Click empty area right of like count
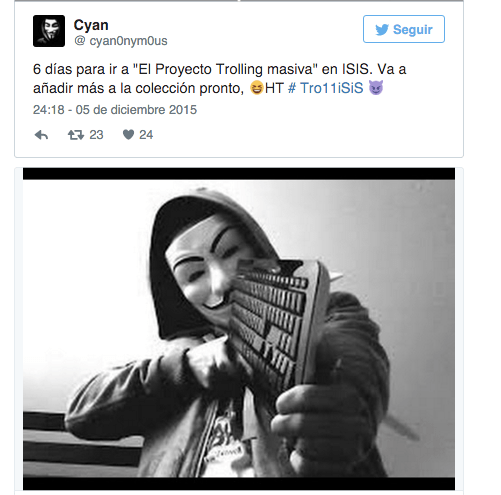 (x=300, y=135)
